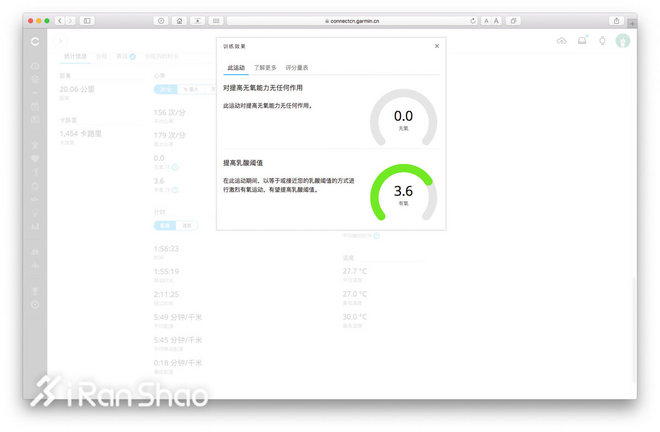Click the 27.7 °C temperature
This screenshot has height=432, width=660.
(x=354, y=271)
